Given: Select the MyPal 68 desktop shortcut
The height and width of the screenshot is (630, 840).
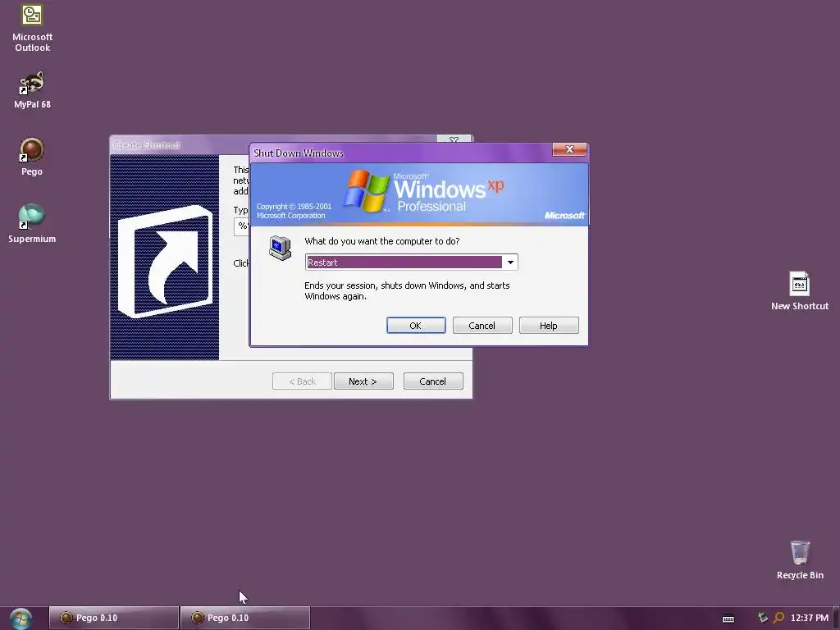Looking at the screenshot, I should coord(32,90).
